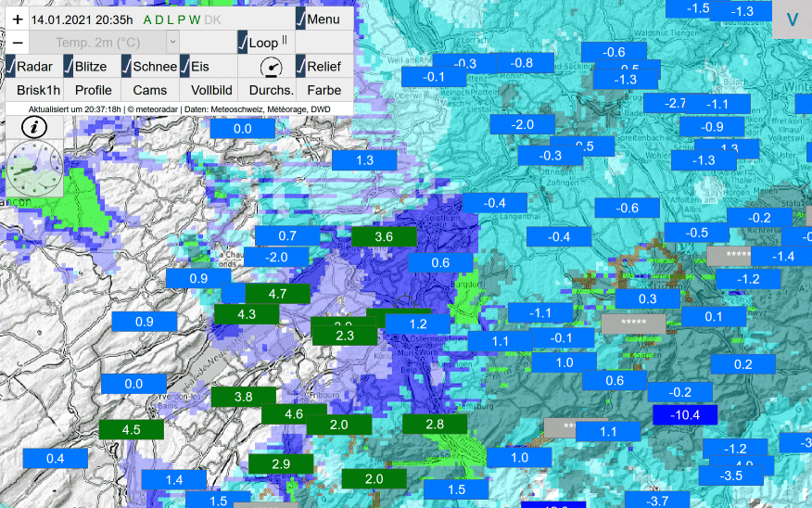812x508 pixels.
Task: Click the blue -0.8 station label
Action: click(x=522, y=63)
